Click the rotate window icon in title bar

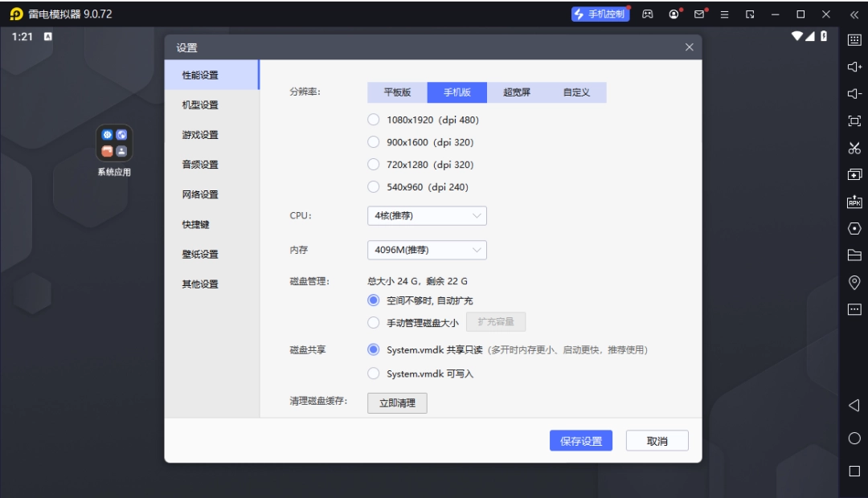750,14
